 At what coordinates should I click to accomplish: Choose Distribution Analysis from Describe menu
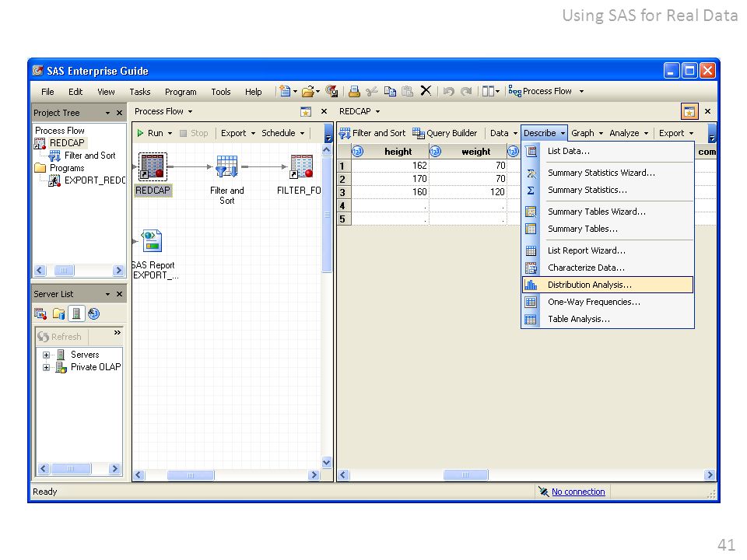(608, 285)
